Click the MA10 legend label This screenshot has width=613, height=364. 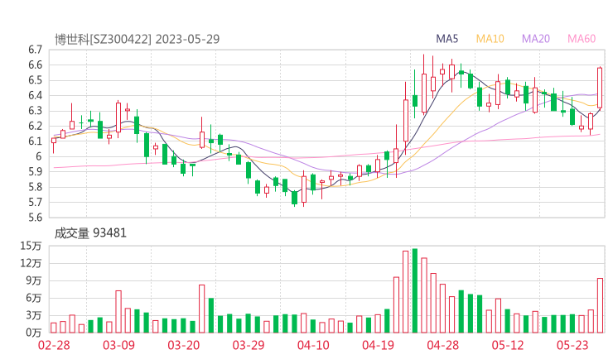490,39
